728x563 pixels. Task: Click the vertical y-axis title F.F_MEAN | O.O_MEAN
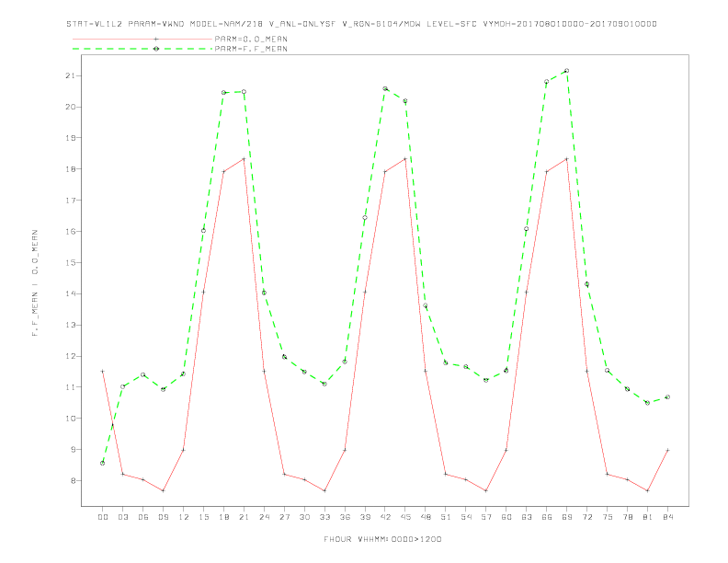pos(35,283)
